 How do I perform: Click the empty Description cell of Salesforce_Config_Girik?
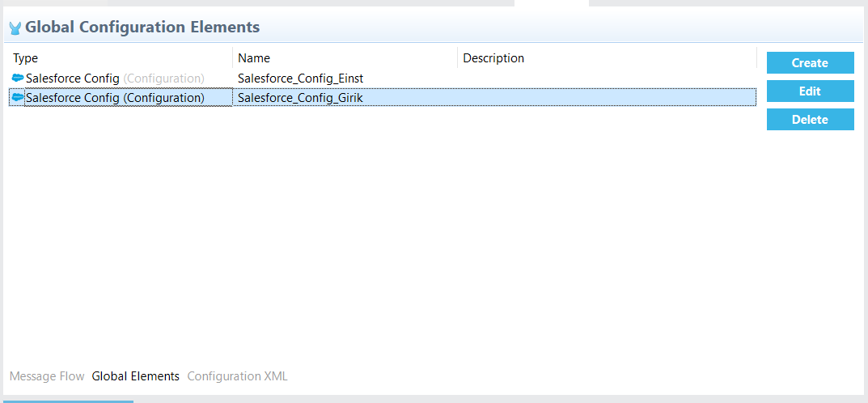pos(607,97)
